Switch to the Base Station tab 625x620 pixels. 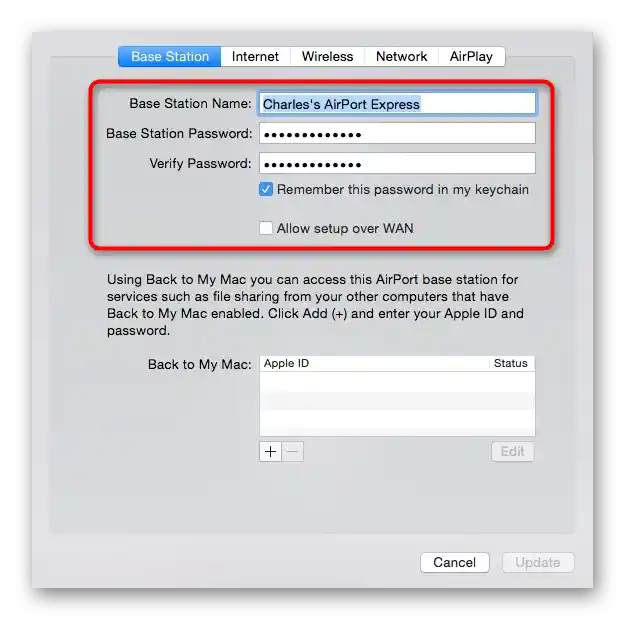pos(169,56)
